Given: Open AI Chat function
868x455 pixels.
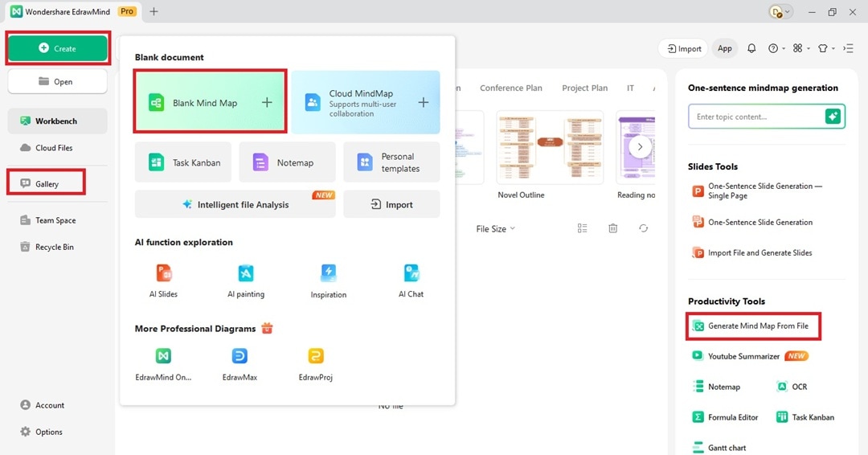Looking at the screenshot, I should (411, 281).
